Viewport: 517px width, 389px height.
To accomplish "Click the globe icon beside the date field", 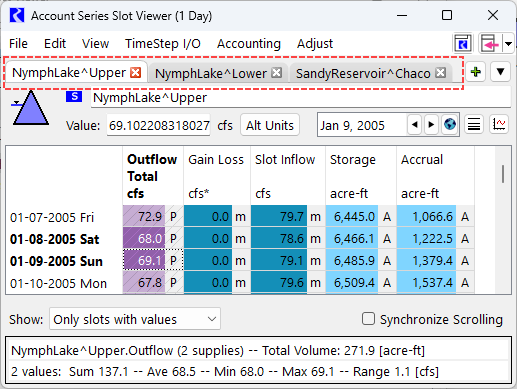I will [x=450, y=125].
